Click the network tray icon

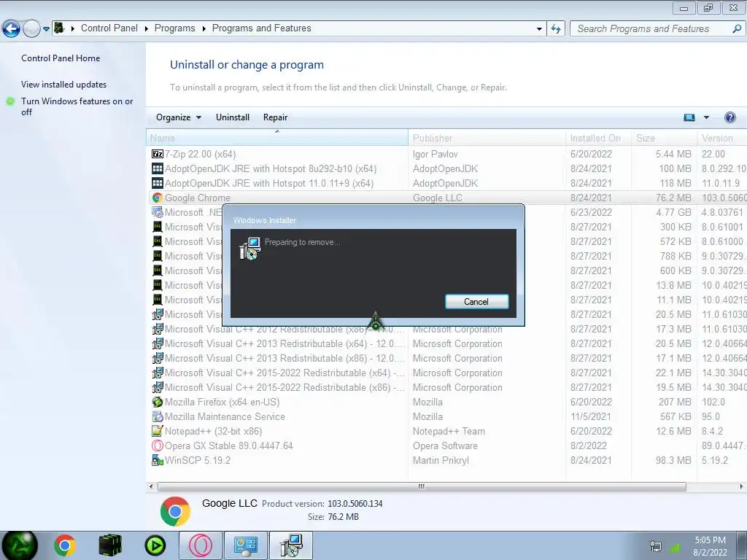coord(656,547)
